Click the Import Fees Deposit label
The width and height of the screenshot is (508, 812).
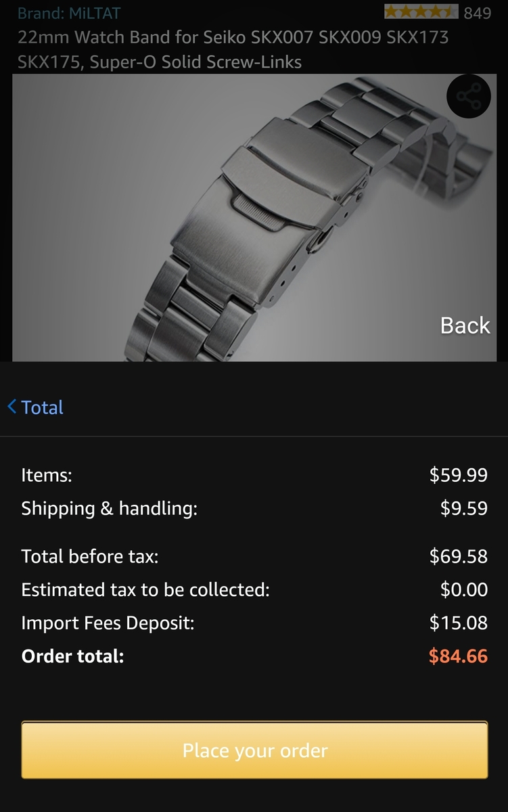point(108,623)
